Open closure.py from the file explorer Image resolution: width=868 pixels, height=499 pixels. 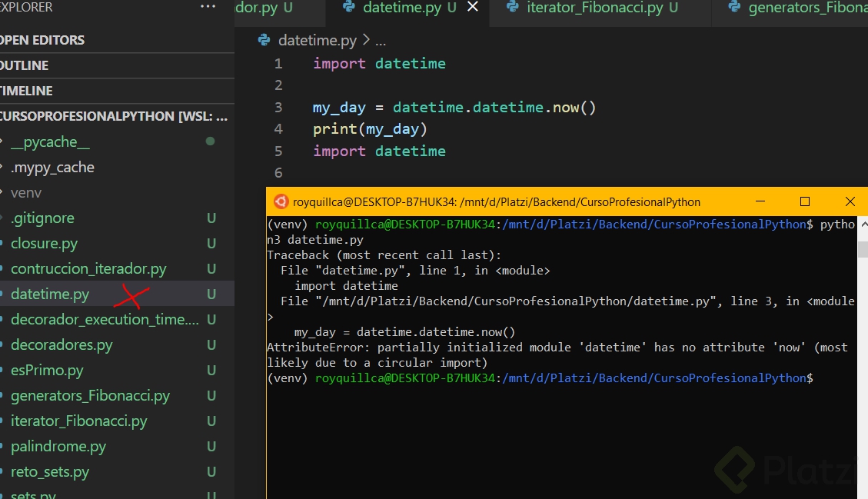(x=44, y=244)
